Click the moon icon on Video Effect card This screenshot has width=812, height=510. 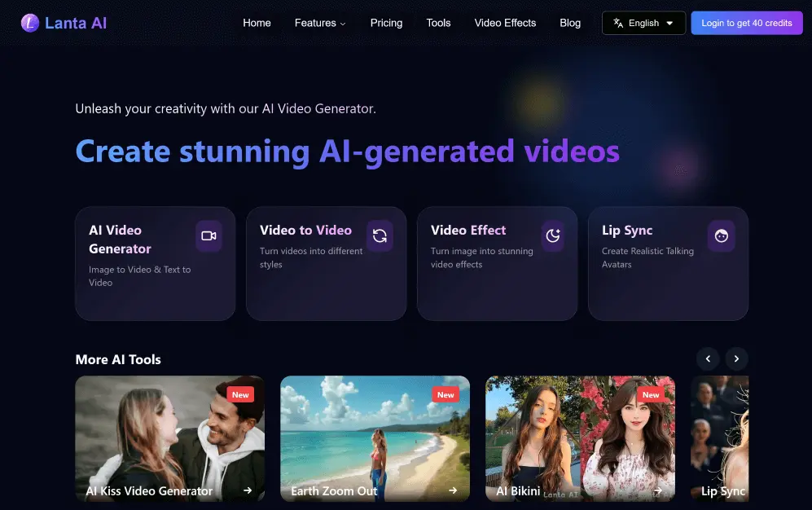[553, 236]
